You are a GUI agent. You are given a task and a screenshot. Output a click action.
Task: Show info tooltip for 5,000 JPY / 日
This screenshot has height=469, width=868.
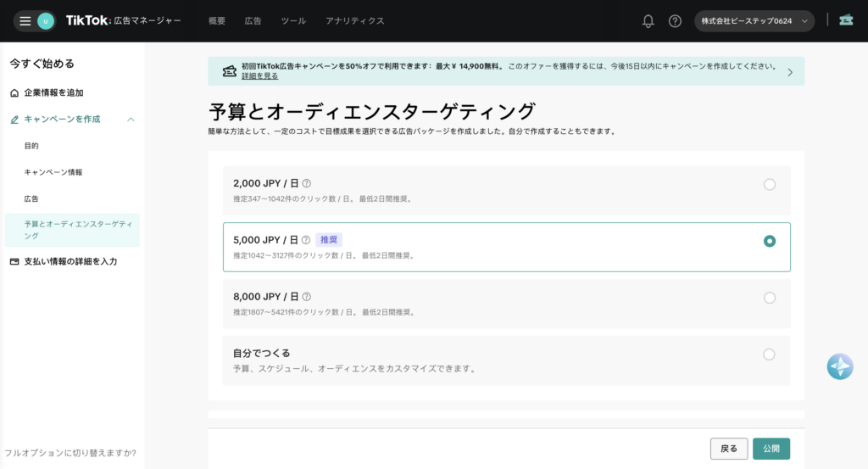click(x=305, y=240)
